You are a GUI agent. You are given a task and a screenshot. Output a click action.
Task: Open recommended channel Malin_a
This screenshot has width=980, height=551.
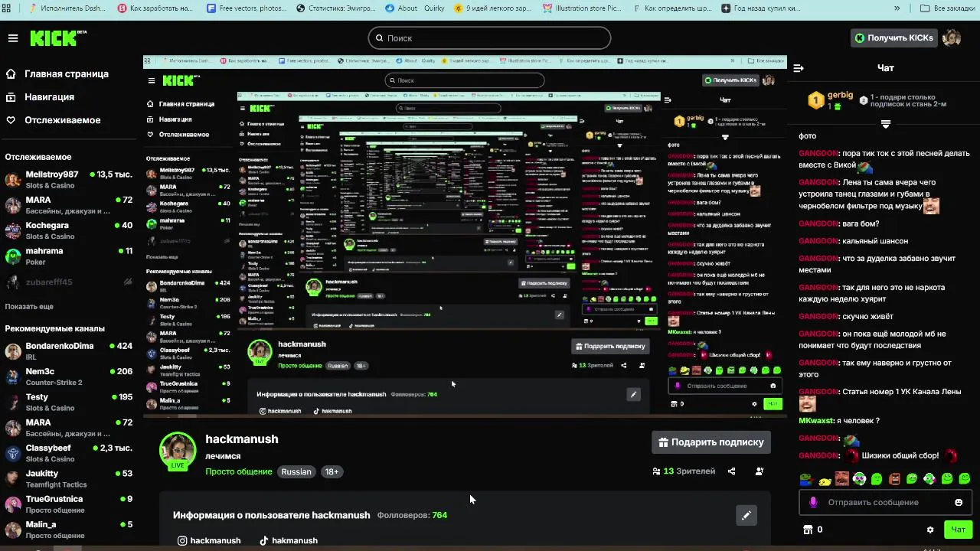tap(69, 530)
